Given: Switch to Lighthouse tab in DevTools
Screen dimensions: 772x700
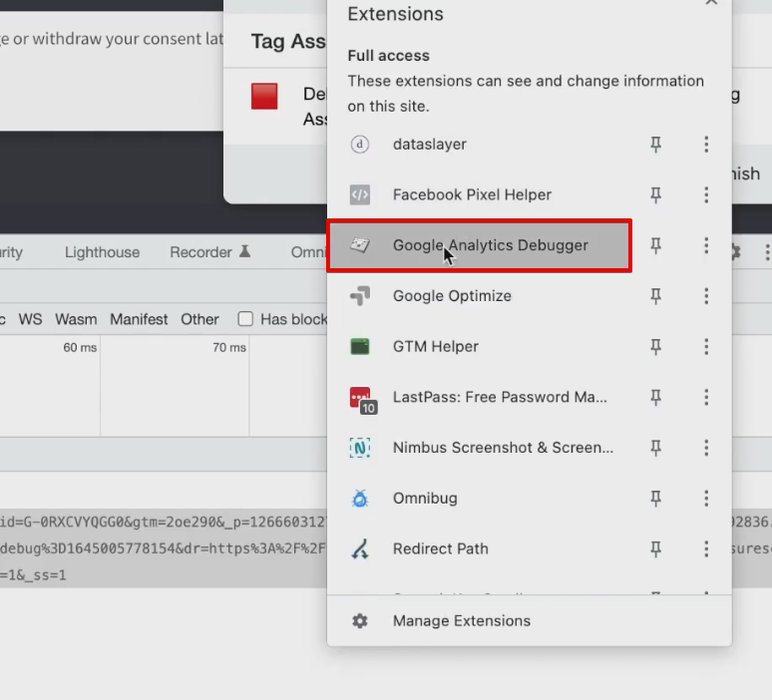Looking at the screenshot, I should (x=103, y=252).
